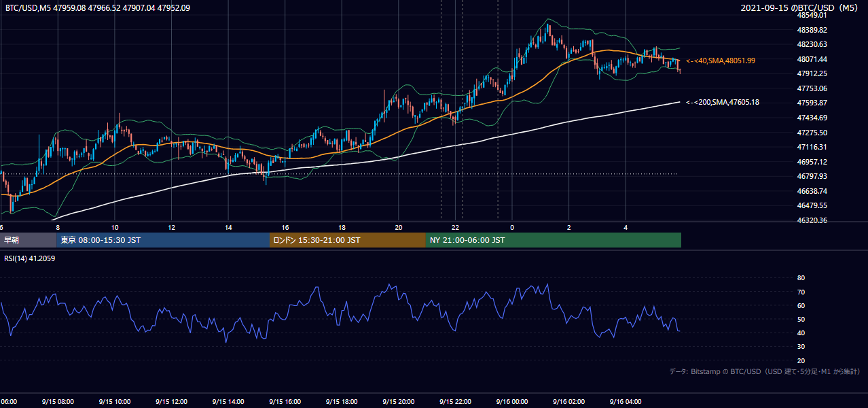Click the 9/16 02:00 bottom time label
Screen dimensions: 868x408
point(568,401)
